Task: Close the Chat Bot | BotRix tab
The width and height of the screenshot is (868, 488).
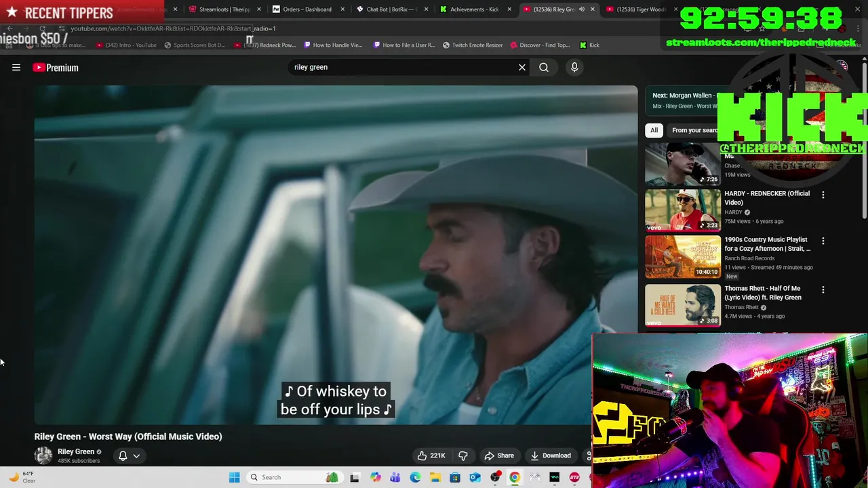Action: click(x=426, y=9)
